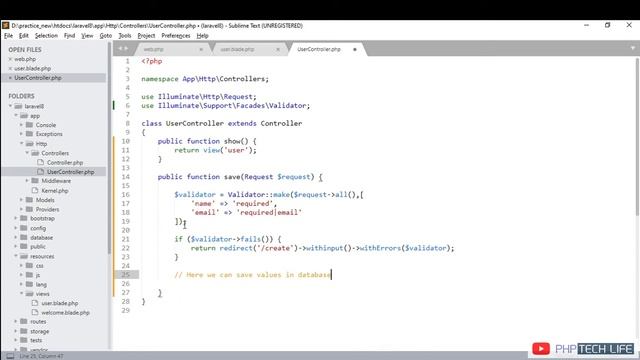
Task: Select UserController.php in Open Files
Action: coord(38,78)
